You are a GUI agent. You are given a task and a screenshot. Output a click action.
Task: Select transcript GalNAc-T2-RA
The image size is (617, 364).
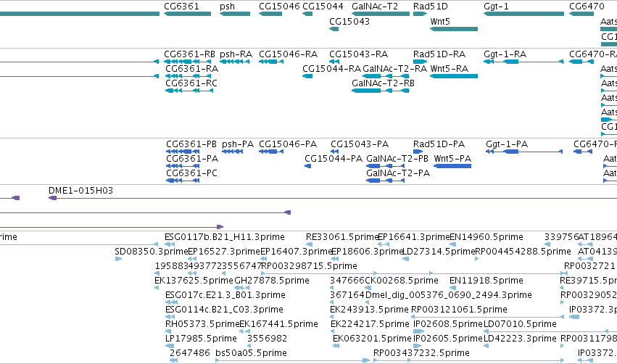point(394,68)
